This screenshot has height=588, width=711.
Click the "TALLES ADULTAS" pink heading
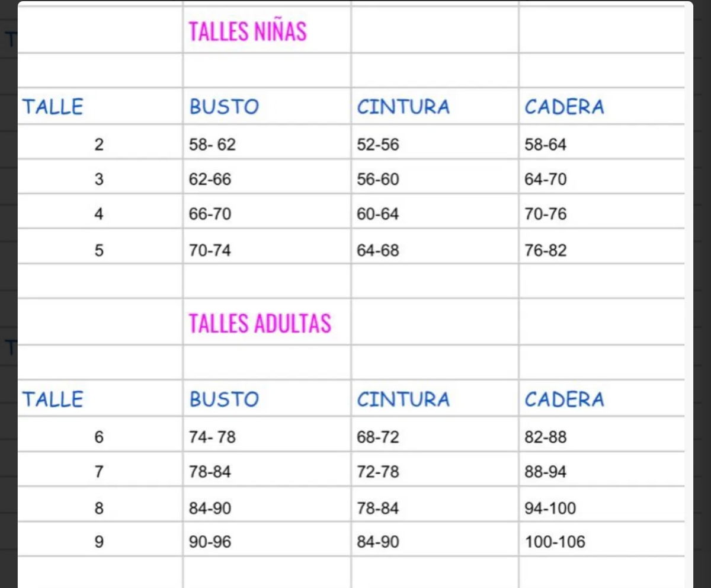260,324
